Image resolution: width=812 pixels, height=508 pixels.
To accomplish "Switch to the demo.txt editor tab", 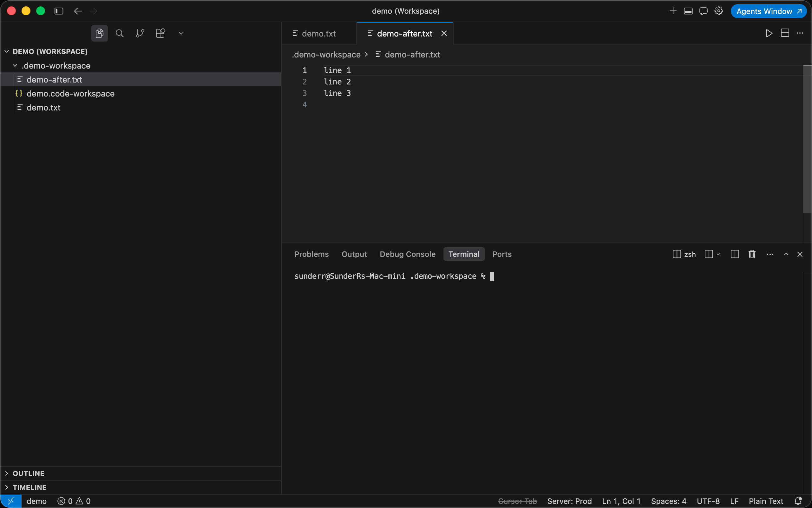I will [x=318, y=33].
